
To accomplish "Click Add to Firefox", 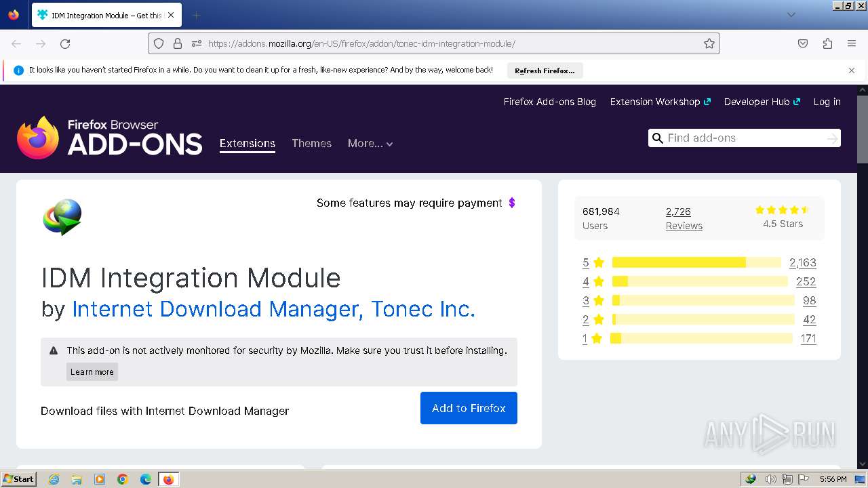I will pyautogui.click(x=469, y=408).
